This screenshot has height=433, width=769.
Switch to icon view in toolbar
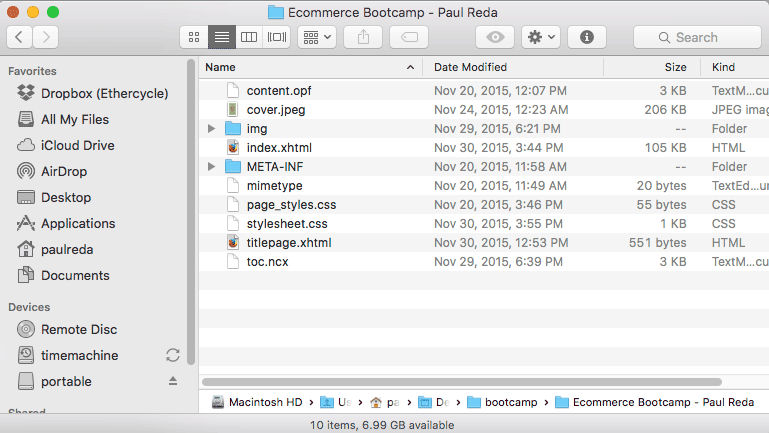[x=194, y=37]
